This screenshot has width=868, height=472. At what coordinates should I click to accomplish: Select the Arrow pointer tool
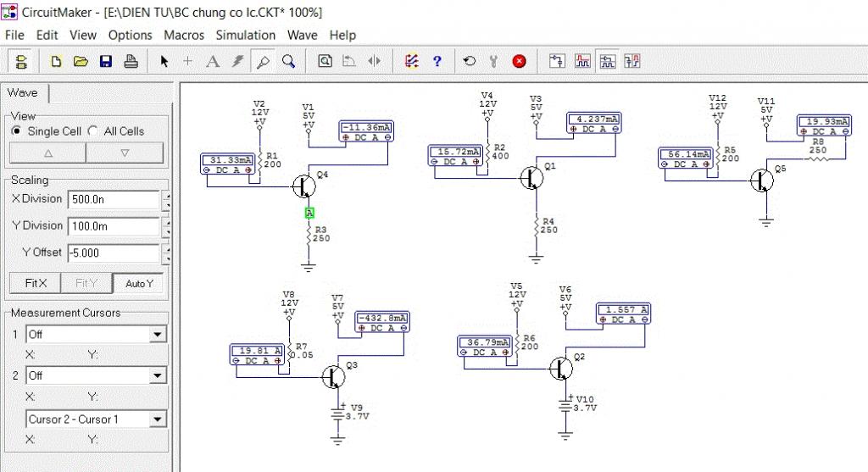point(164,61)
